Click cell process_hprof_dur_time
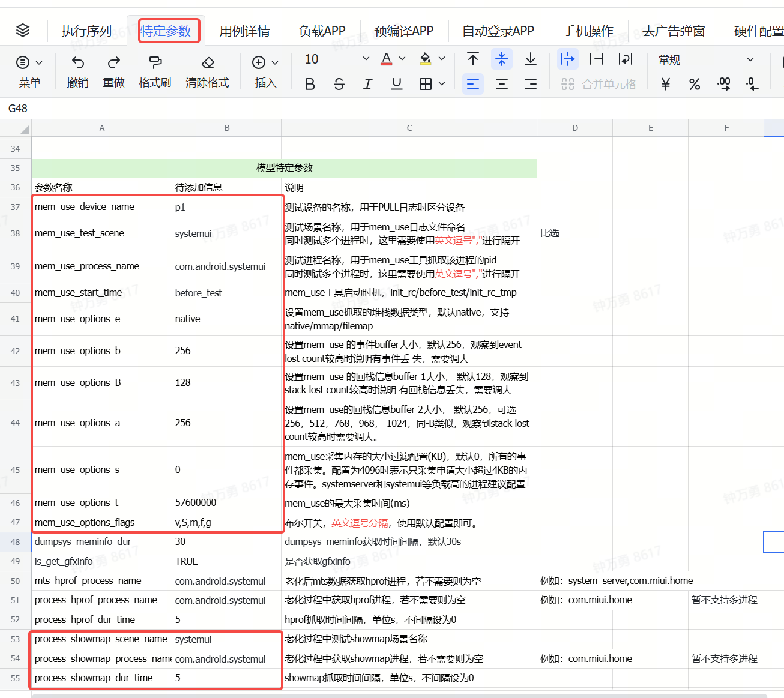Screen dimensions: 784x698 tap(102, 620)
